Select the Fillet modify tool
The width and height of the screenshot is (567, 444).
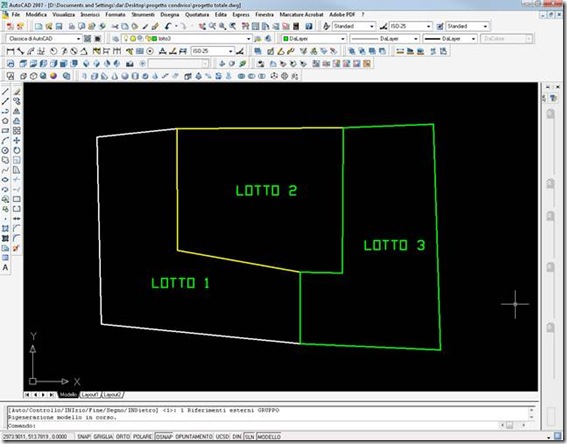(17, 238)
